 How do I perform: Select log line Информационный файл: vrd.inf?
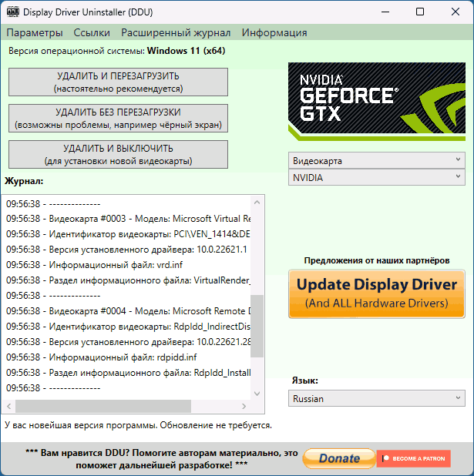(95, 265)
